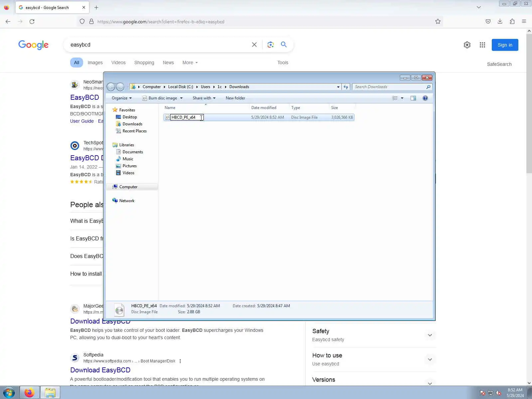This screenshot has height=399, width=532.
Task: Select Network in navigation pane
Action: click(127, 201)
